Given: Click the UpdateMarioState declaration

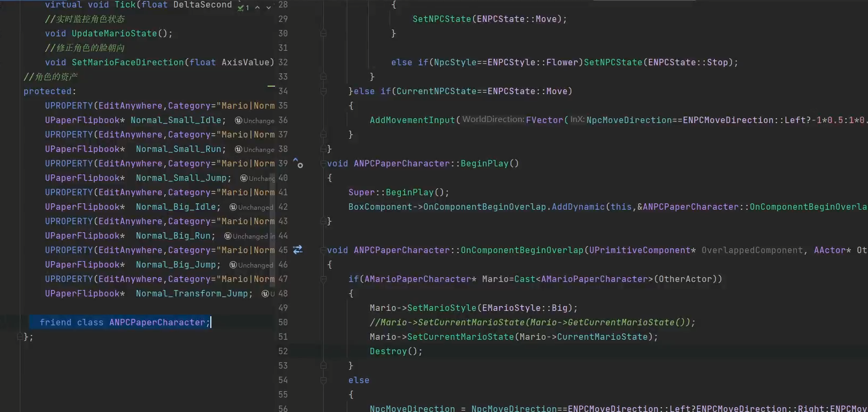Looking at the screenshot, I should 109,33.
